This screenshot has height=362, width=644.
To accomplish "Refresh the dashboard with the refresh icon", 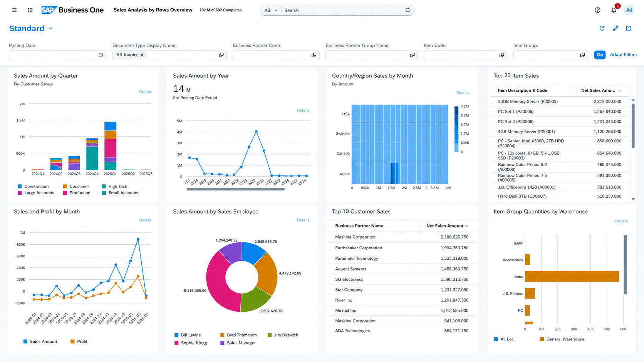I will point(602,28).
